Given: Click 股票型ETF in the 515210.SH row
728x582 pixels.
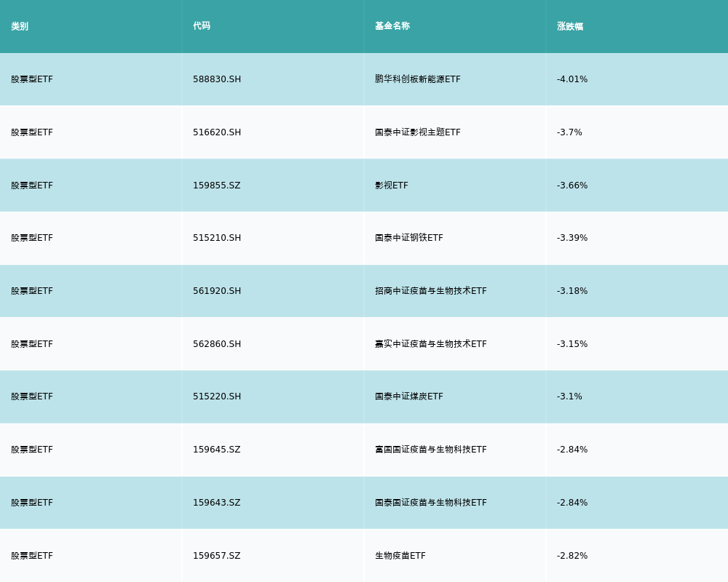Looking at the screenshot, I should coord(32,238).
